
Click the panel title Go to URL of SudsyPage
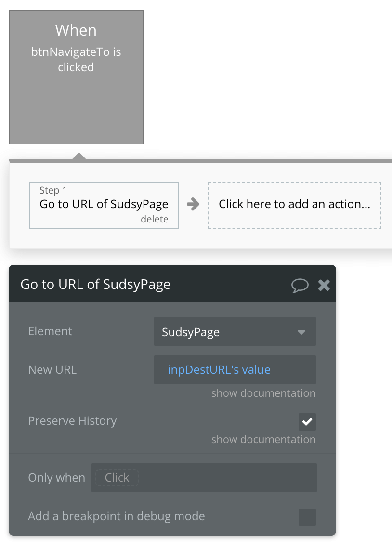pyautogui.click(x=95, y=284)
